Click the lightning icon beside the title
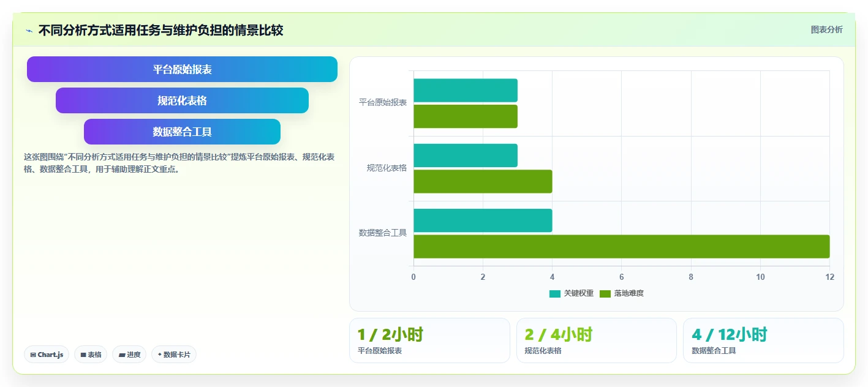The image size is (868, 387). 29,31
